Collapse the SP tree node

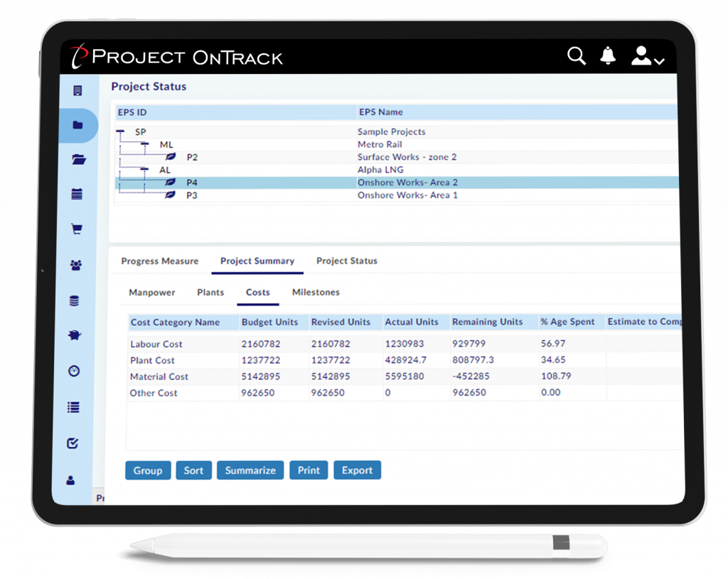[x=120, y=131]
